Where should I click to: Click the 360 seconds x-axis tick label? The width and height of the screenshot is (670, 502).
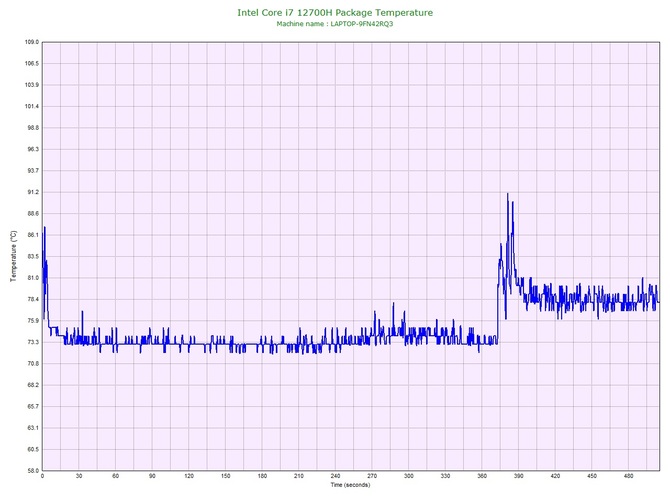(x=482, y=476)
